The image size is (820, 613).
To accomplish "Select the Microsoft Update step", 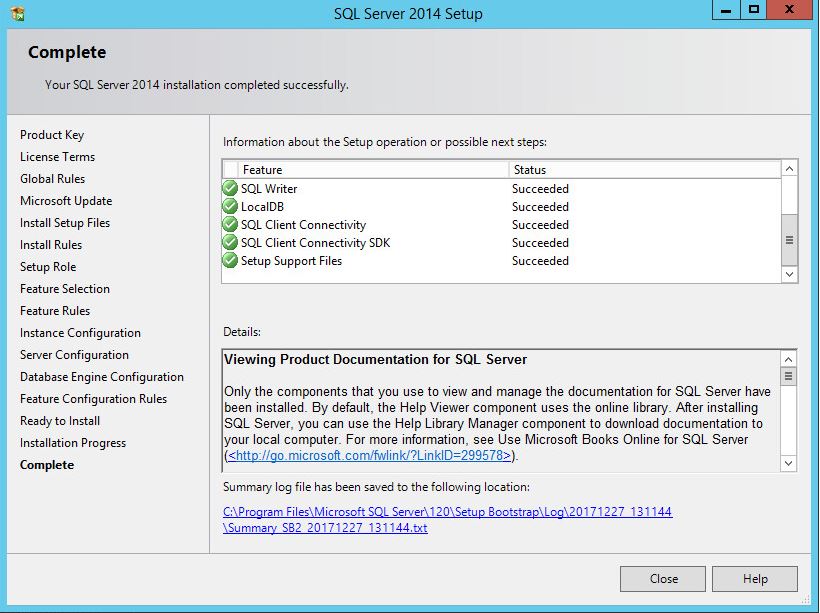I will (x=66, y=201).
